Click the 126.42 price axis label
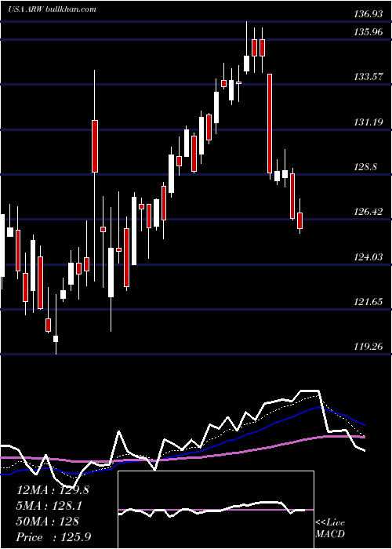The width and height of the screenshot is (392, 549). tap(368, 212)
